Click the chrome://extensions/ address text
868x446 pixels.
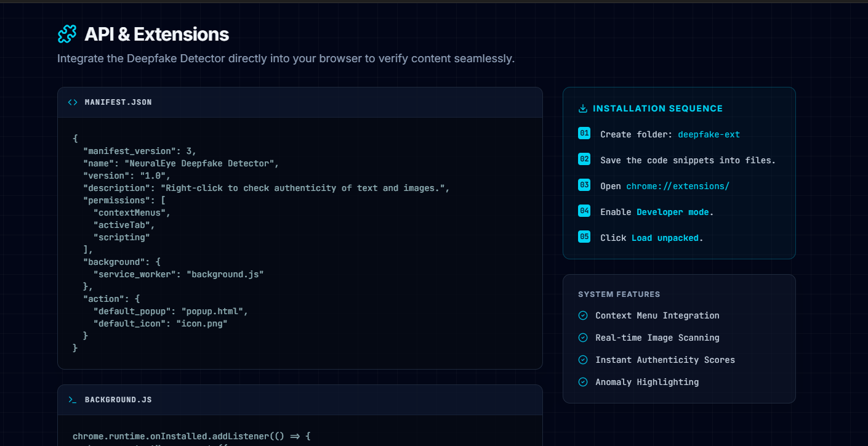pyautogui.click(x=678, y=186)
